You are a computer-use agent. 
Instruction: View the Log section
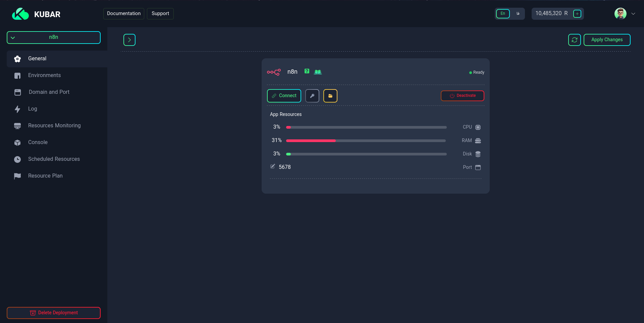57,109
